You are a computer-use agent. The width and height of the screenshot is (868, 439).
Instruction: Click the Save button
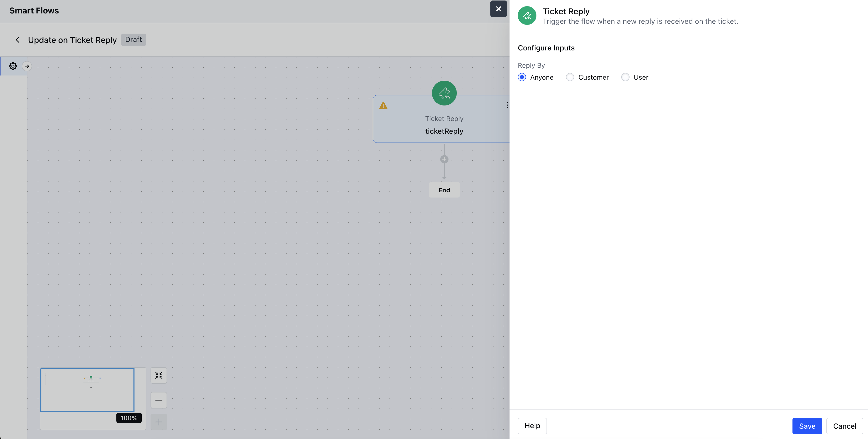coord(807,426)
